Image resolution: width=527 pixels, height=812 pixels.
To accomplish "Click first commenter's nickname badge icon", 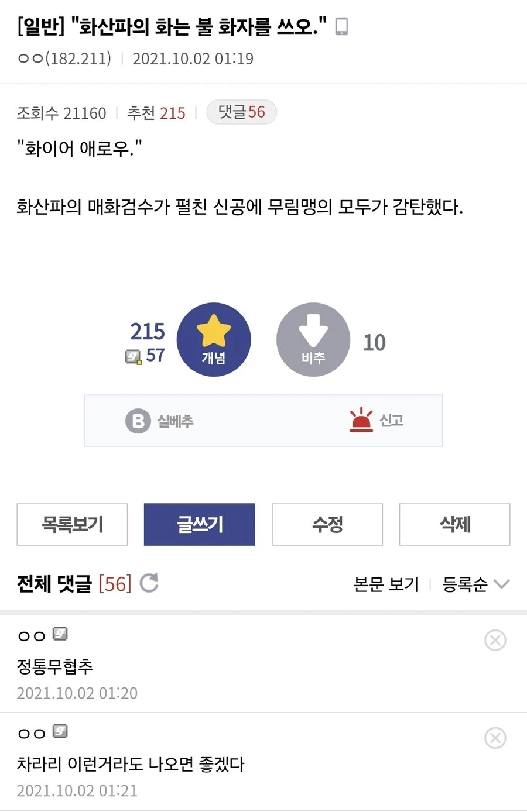I will (x=60, y=634).
